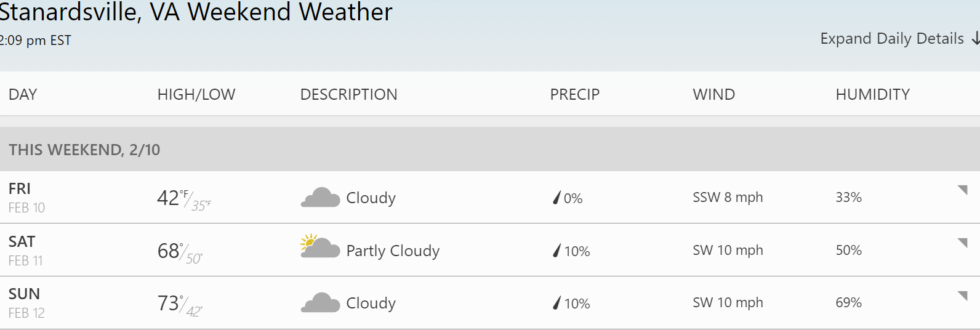Click Sunday's 73° high temperature

click(169, 303)
